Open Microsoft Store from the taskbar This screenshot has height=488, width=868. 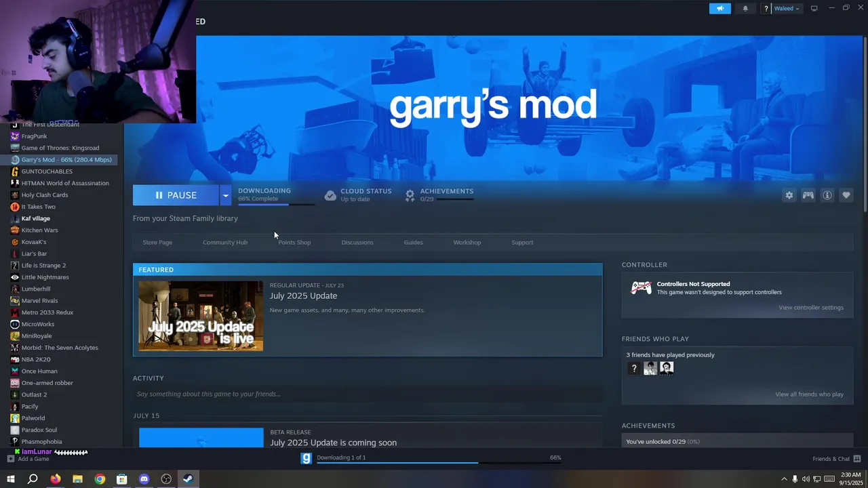coord(122,479)
